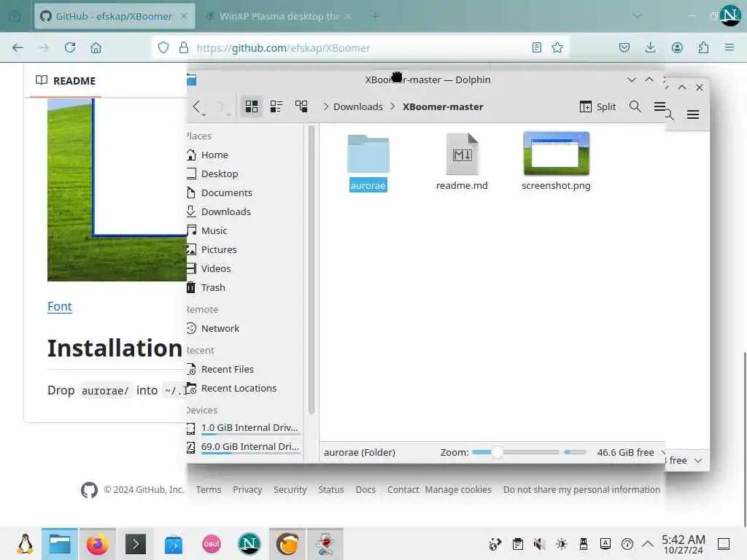Image resolution: width=747 pixels, height=560 pixels.
Task: Open browser downloads panel
Action: (x=650, y=47)
